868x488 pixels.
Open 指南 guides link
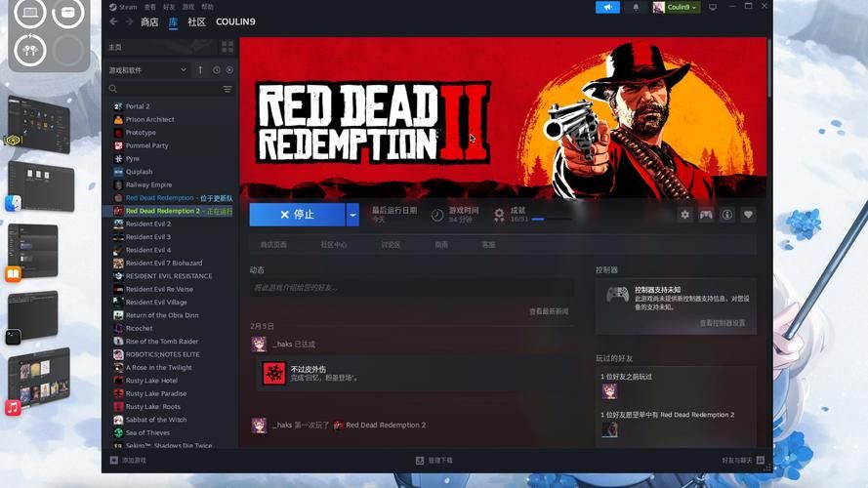click(x=441, y=245)
